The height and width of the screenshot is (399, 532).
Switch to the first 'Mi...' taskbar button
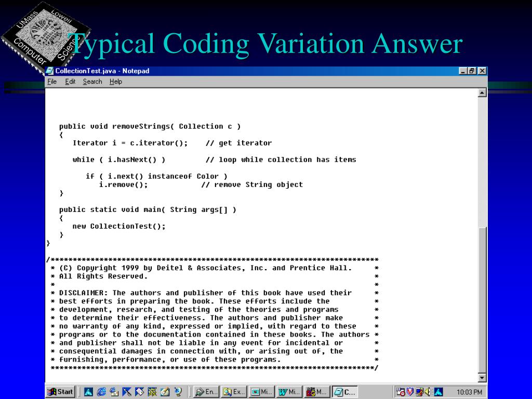click(x=262, y=392)
